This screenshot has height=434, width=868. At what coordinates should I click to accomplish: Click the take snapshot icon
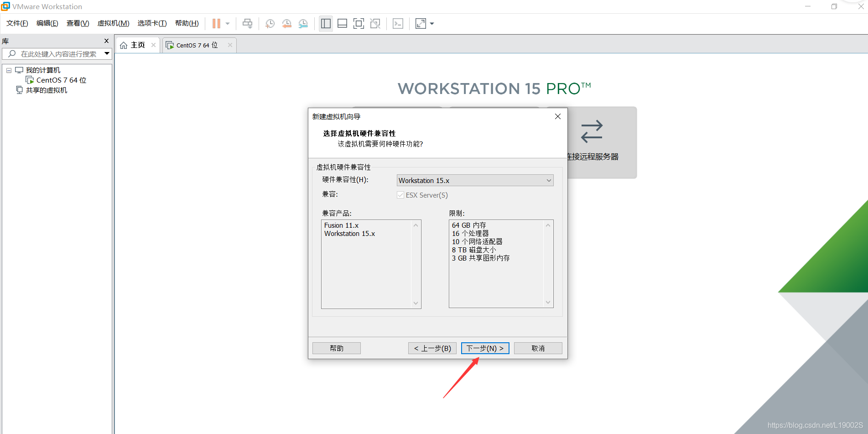[270, 24]
